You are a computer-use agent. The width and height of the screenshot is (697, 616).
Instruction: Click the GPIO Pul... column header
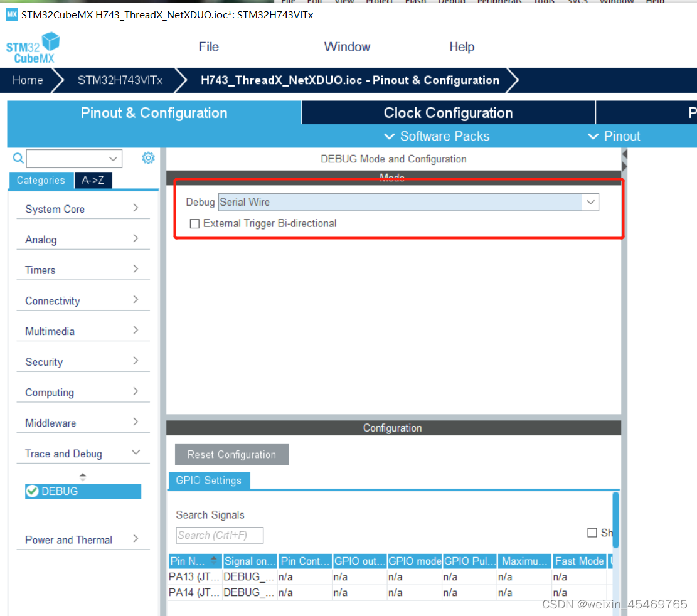pos(470,561)
